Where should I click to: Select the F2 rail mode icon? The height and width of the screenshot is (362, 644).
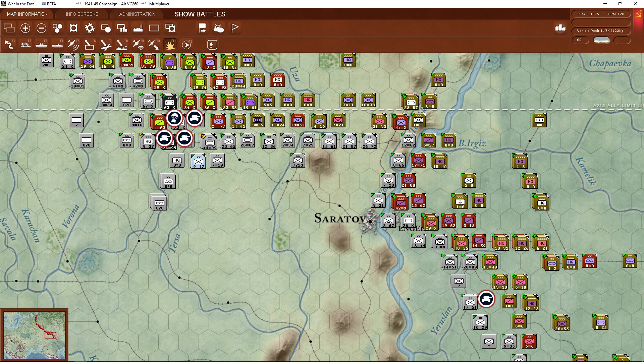click(x=25, y=45)
